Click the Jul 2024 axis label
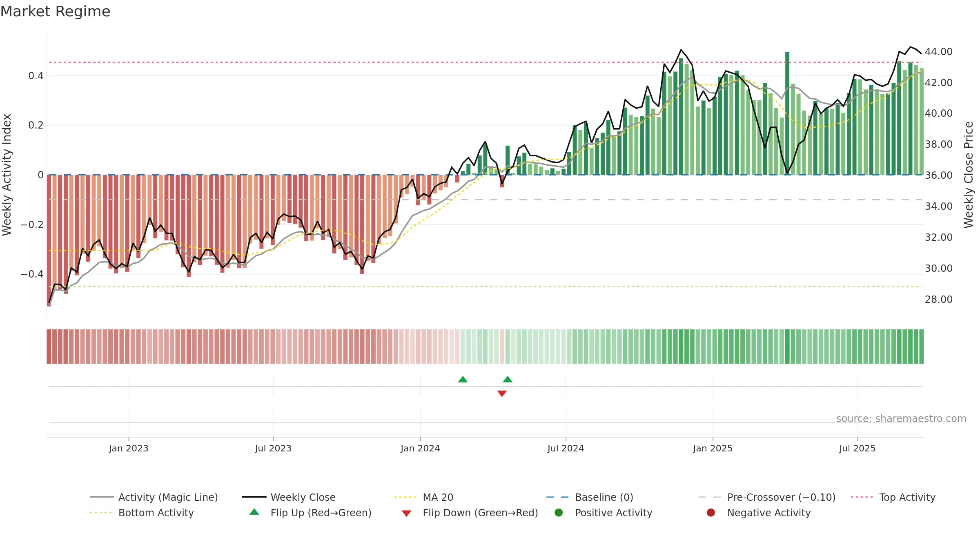Screen dimensions: 980x551 click(566, 449)
